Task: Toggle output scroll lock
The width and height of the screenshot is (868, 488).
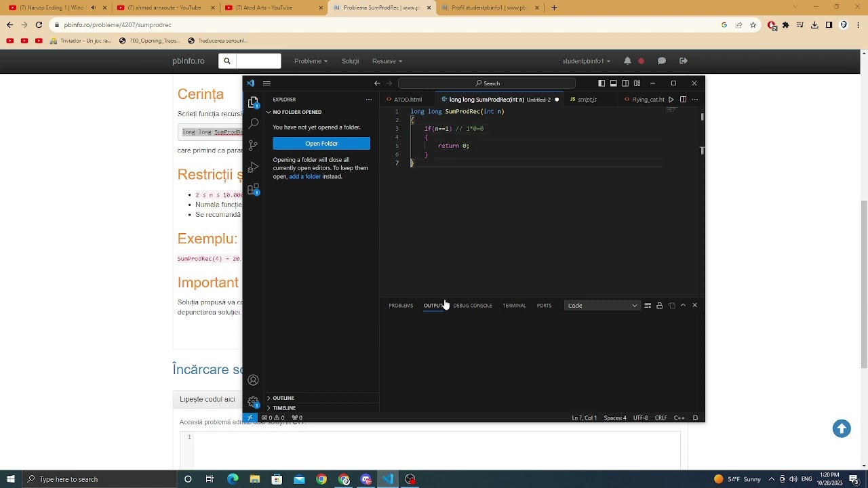Action: pyautogui.click(x=659, y=306)
